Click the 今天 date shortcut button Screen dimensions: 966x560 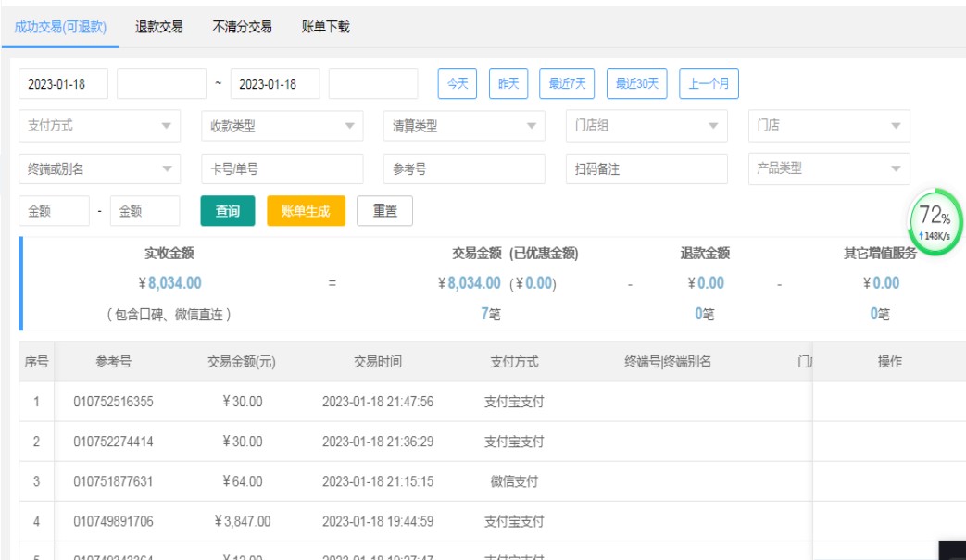[458, 83]
